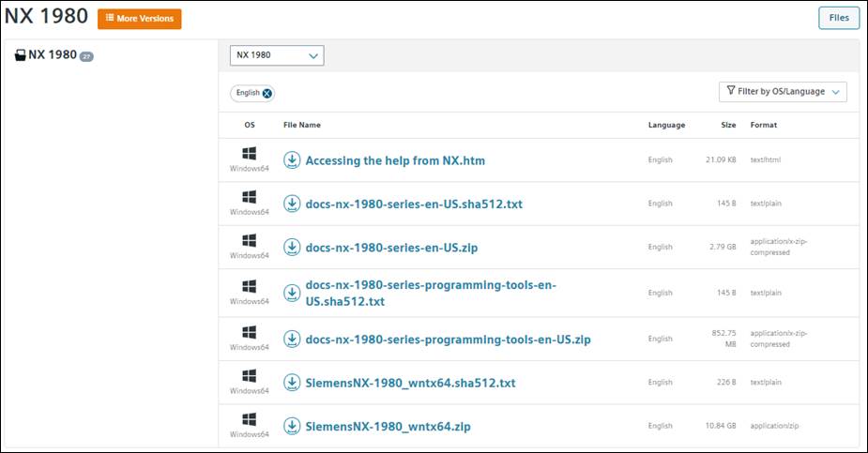
Task: Click the File Name column header
Action: 302,125
